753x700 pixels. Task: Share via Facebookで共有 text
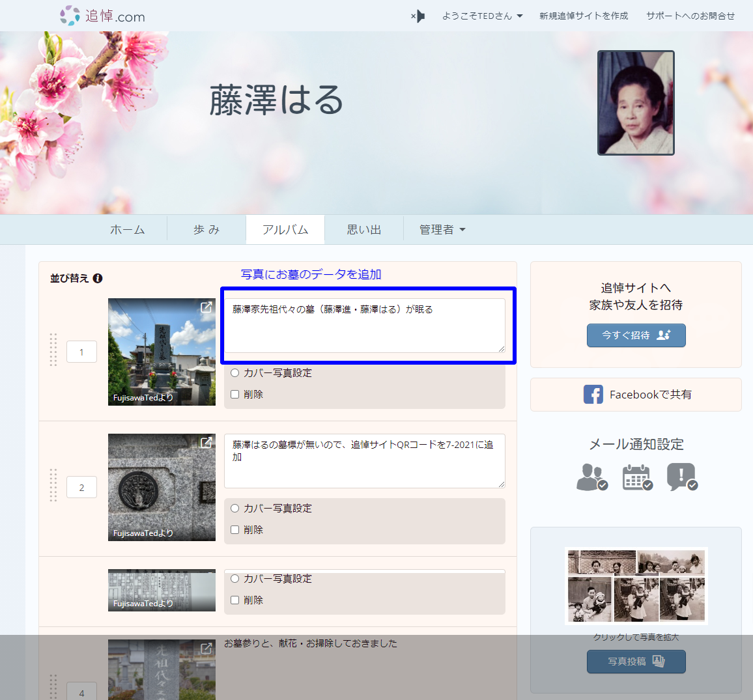point(650,395)
